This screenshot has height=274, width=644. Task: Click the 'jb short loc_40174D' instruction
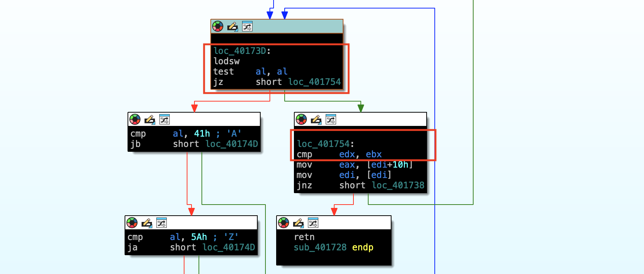[194, 144]
